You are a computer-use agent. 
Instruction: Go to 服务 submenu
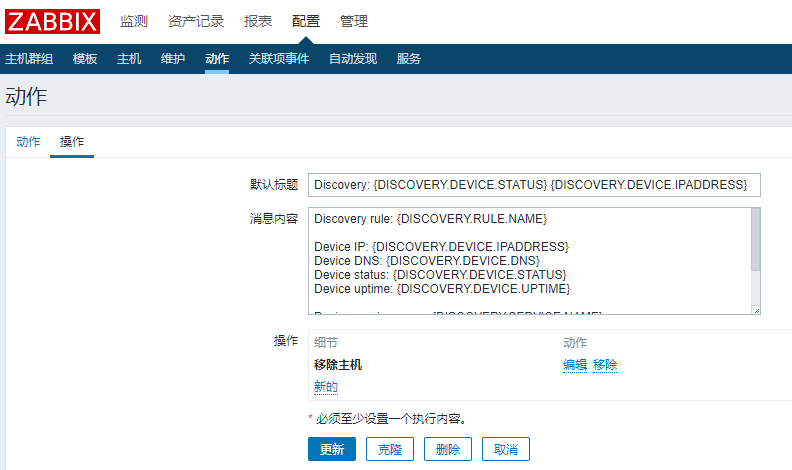tap(409, 59)
